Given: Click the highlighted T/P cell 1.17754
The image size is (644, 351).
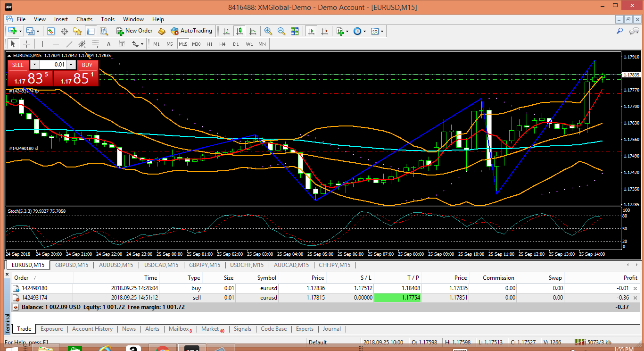Looking at the screenshot, I should (397, 298).
